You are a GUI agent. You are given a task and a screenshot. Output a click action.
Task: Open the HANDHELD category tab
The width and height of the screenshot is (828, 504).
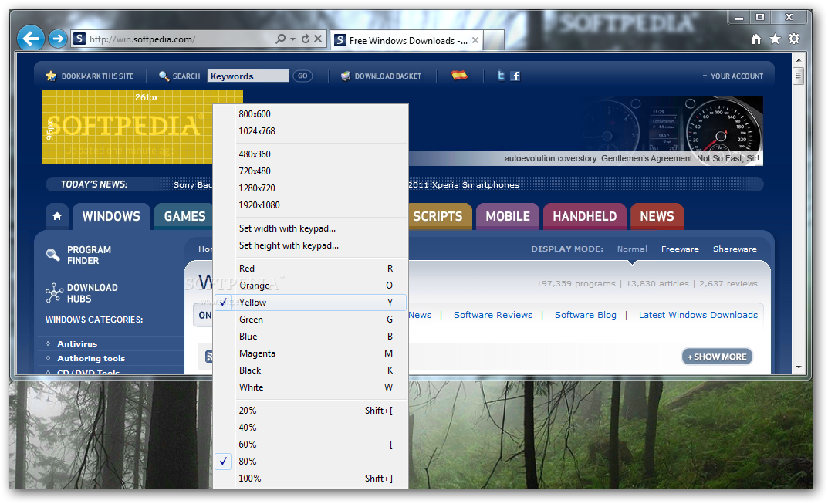pos(585,216)
